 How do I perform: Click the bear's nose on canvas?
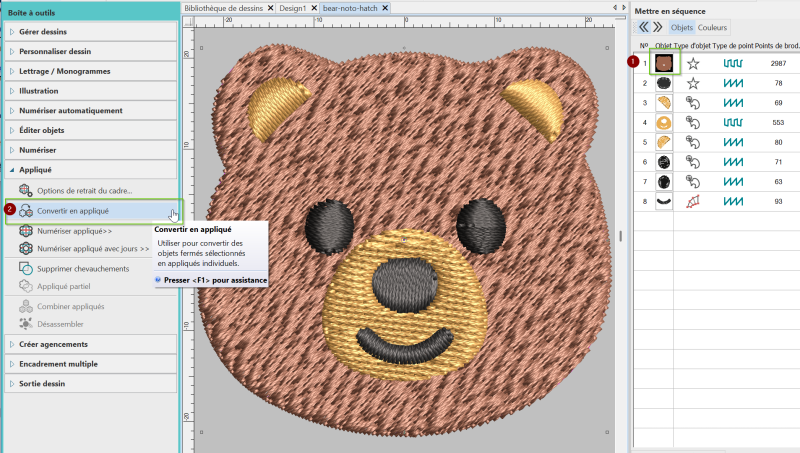pos(405,285)
